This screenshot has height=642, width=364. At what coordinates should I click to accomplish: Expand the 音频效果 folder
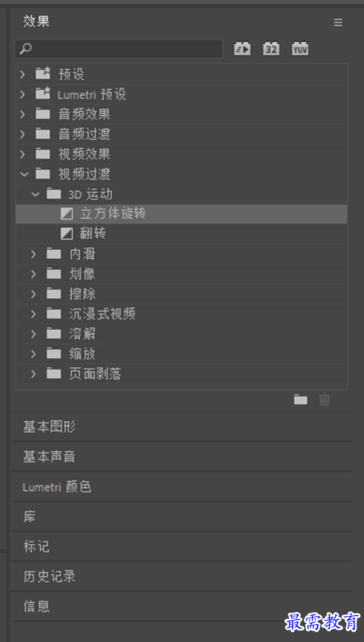click(x=23, y=114)
